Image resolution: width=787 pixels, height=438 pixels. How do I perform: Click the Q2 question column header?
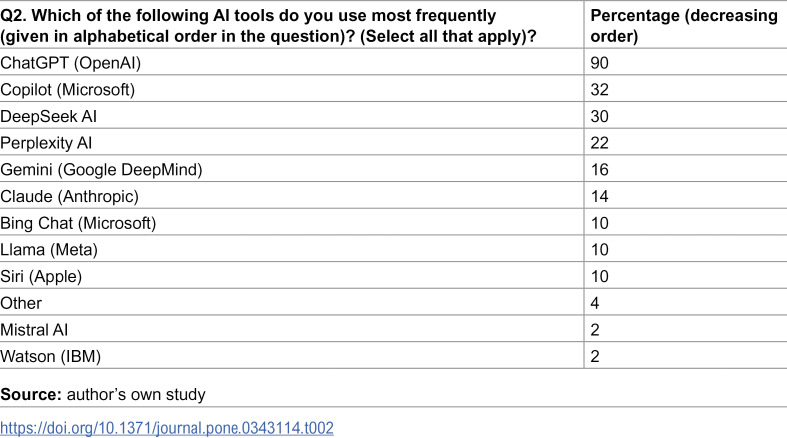pyautogui.click(x=269, y=26)
